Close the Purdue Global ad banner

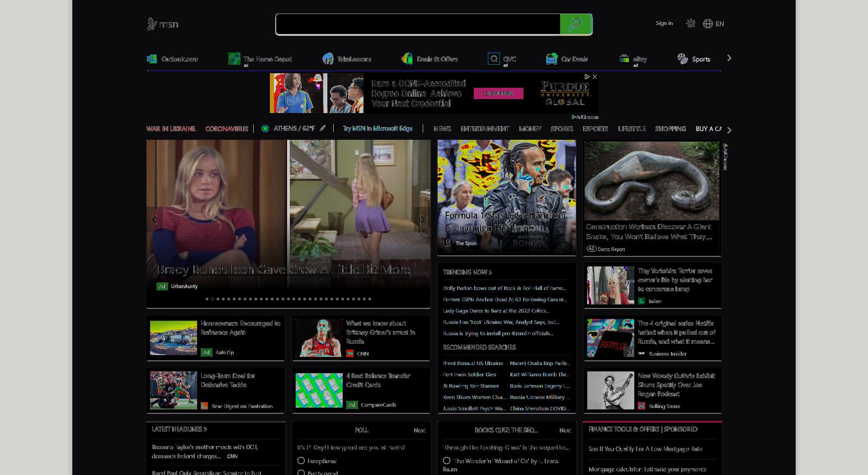click(594, 76)
